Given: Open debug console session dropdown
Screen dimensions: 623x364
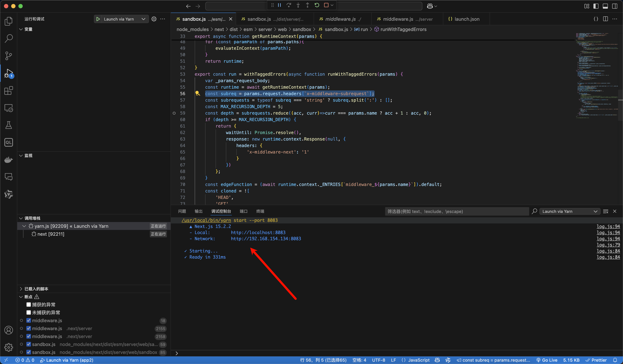Looking at the screenshot, I should pos(570,211).
